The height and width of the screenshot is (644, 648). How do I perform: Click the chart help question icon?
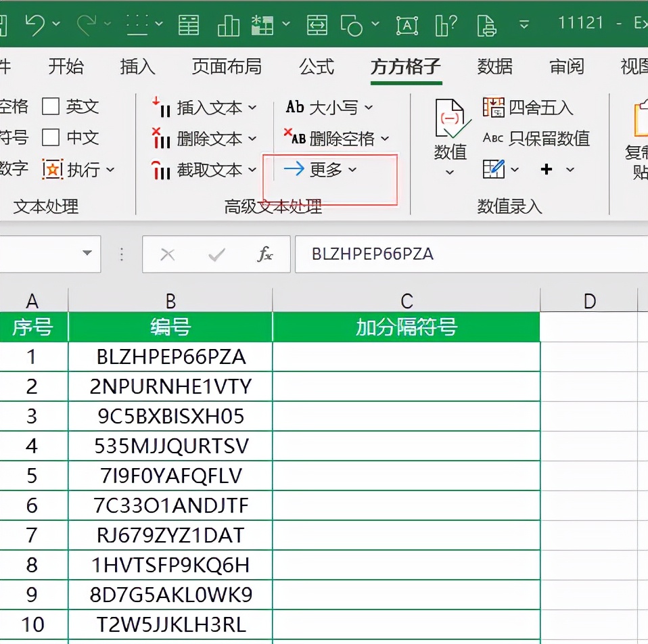[x=446, y=25]
